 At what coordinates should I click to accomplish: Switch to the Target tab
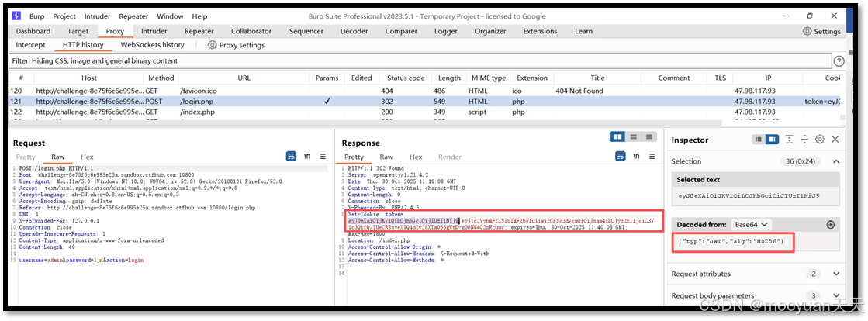click(78, 32)
